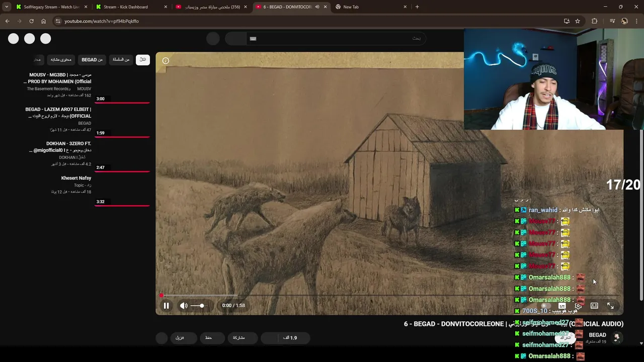Select the 'محتوى مشابه' filter chip
This screenshot has width=644, height=362.
[x=61, y=60]
